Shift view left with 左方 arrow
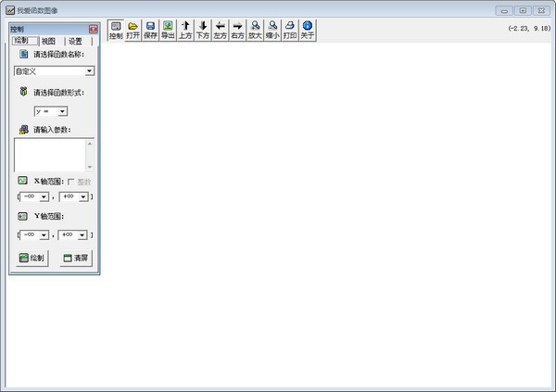The width and height of the screenshot is (556, 392). pos(220,30)
